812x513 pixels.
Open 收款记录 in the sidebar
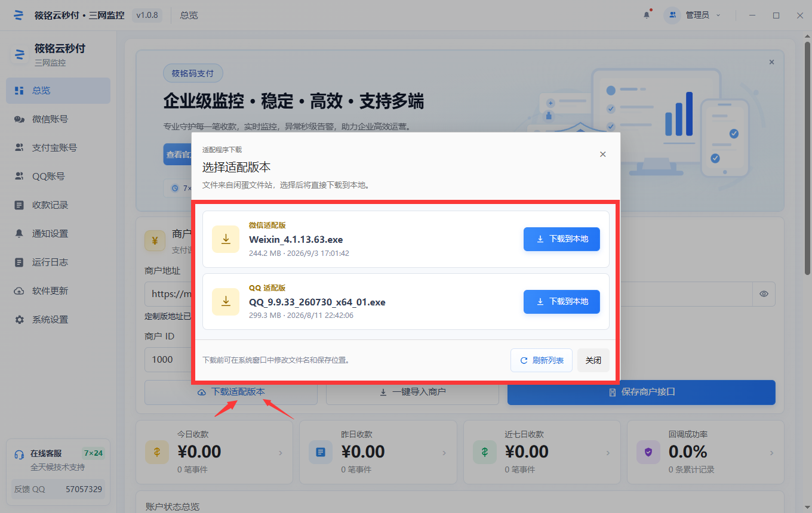click(59, 205)
